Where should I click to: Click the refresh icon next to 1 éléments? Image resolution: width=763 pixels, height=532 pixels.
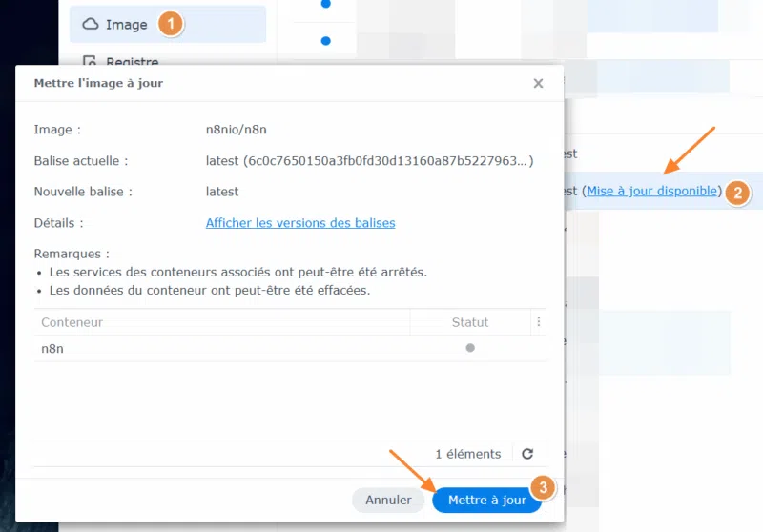coord(527,454)
